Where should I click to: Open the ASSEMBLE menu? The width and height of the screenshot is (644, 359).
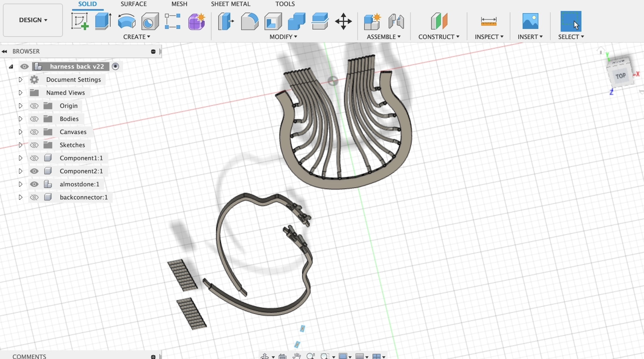pos(384,37)
